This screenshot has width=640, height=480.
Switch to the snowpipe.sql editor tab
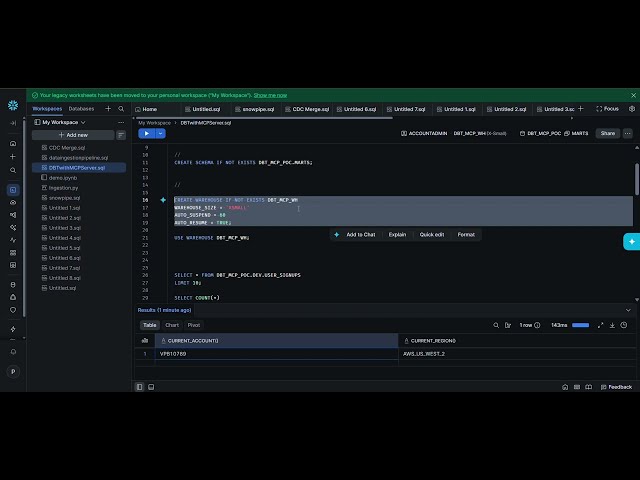[x=255, y=109]
